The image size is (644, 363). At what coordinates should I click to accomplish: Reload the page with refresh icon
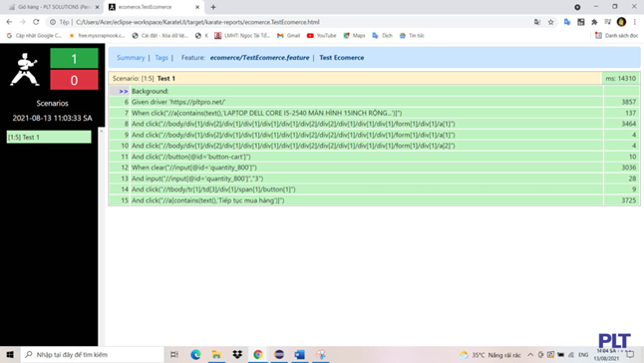coord(36,22)
